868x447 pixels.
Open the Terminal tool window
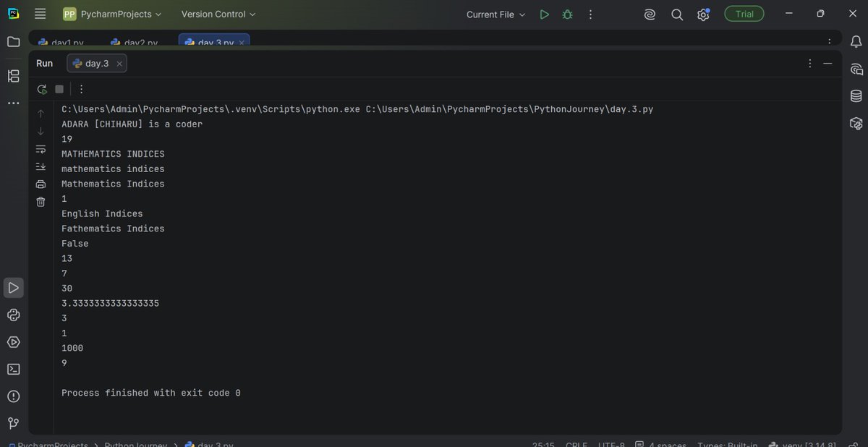tap(13, 369)
